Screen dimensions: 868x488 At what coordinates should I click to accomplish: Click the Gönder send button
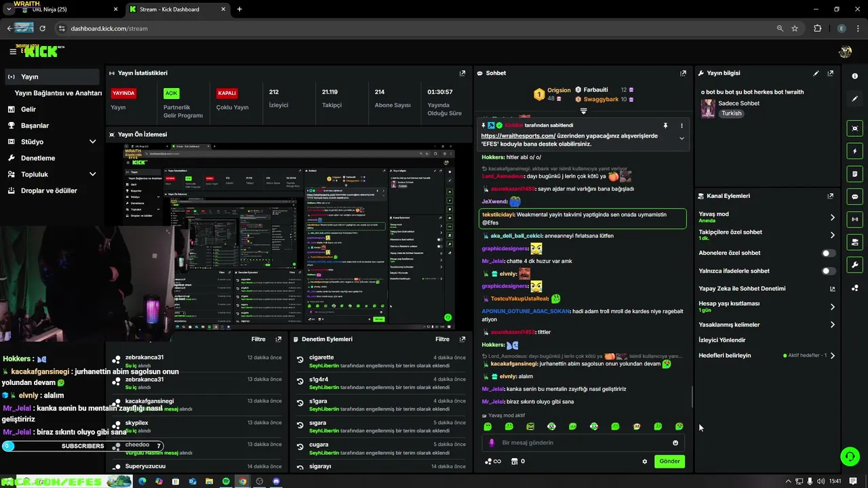point(669,462)
